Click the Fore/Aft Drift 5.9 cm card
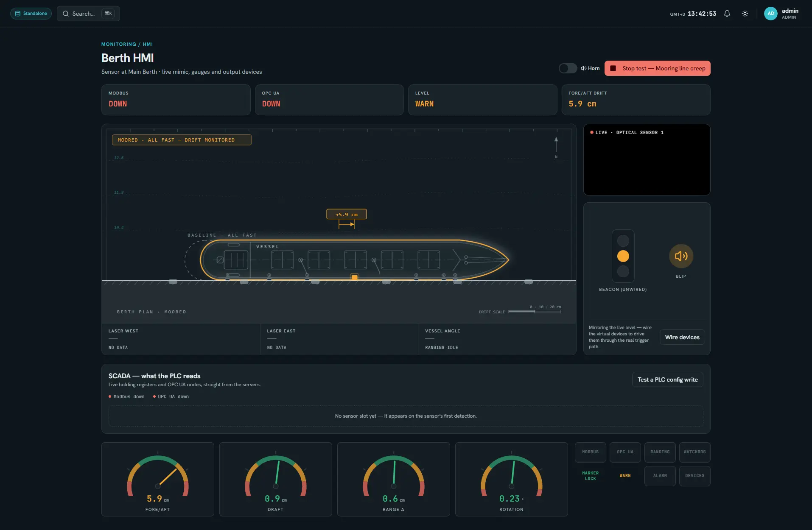The image size is (812, 530). click(x=636, y=100)
